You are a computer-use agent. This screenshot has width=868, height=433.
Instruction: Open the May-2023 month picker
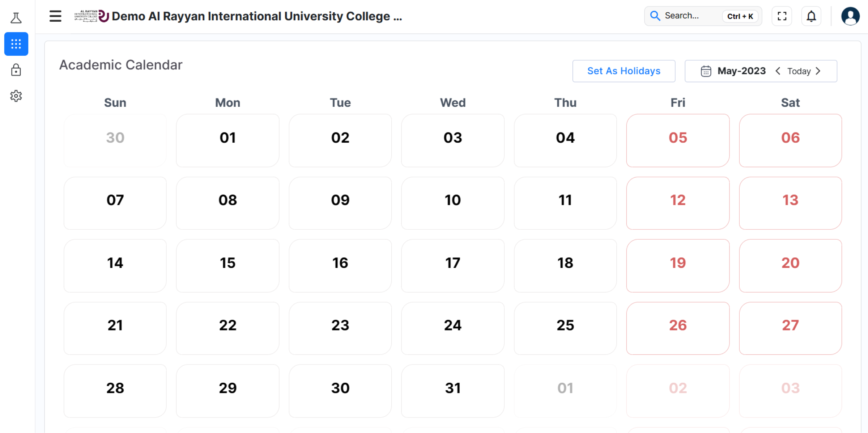pyautogui.click(x=741, y=71)
